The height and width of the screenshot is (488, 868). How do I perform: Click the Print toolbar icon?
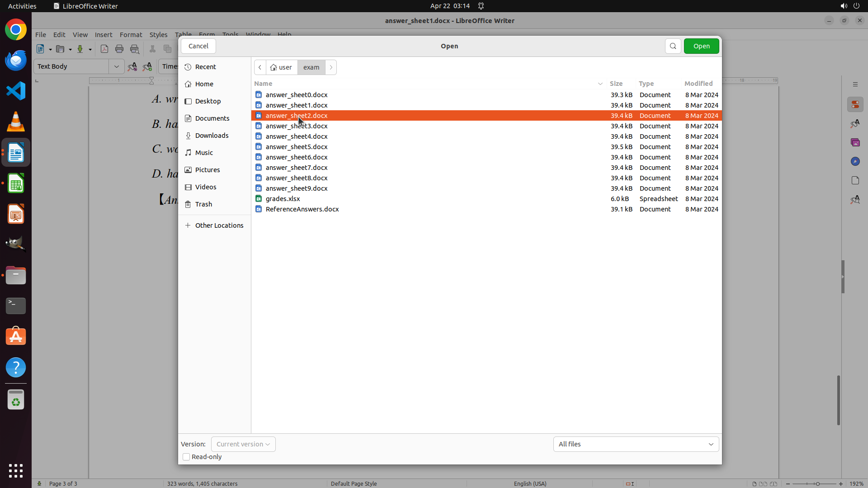(119, 49)
